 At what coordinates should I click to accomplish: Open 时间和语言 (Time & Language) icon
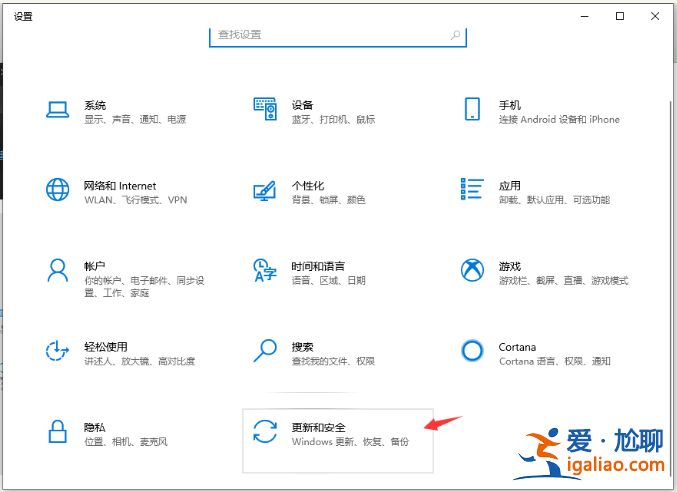pos(265,270)
